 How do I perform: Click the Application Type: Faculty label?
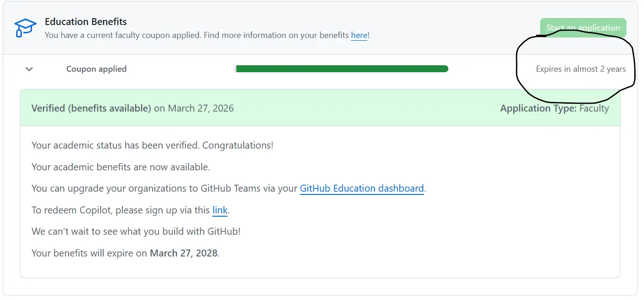pos(555,108)
